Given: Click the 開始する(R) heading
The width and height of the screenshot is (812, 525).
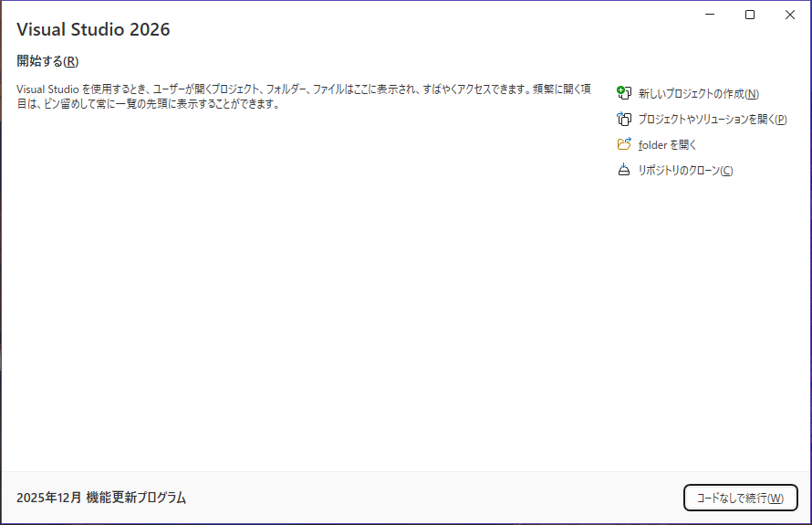Looking at the screenshot, I should coord(47,61).
